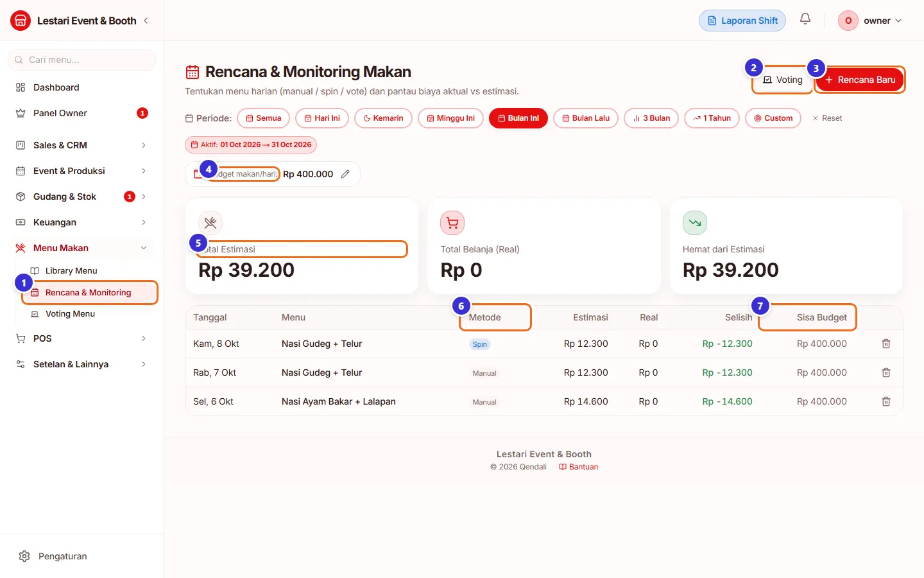This screenshot has width=924, height=578.
Task: Click the Total Belanja shopping cart icon
Action: click(x=452, y=223)
